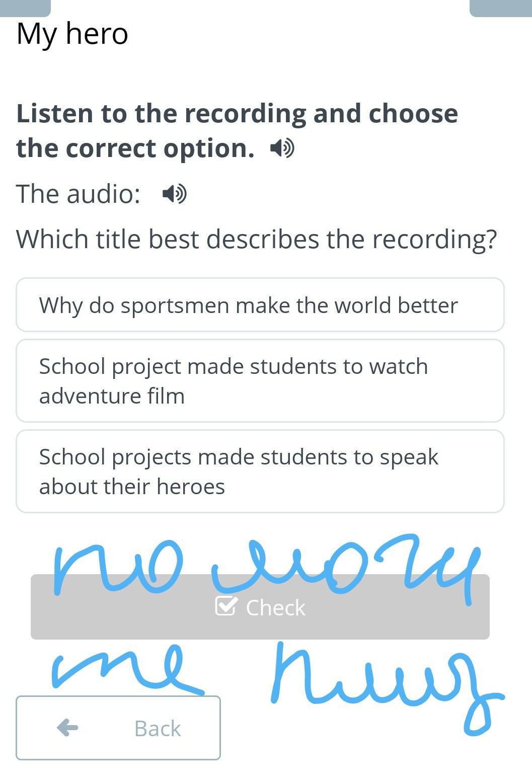This screenshot has width=532, height=783.
Task: Click the checkmark icon in the Check button
Action: coord(225,606)
